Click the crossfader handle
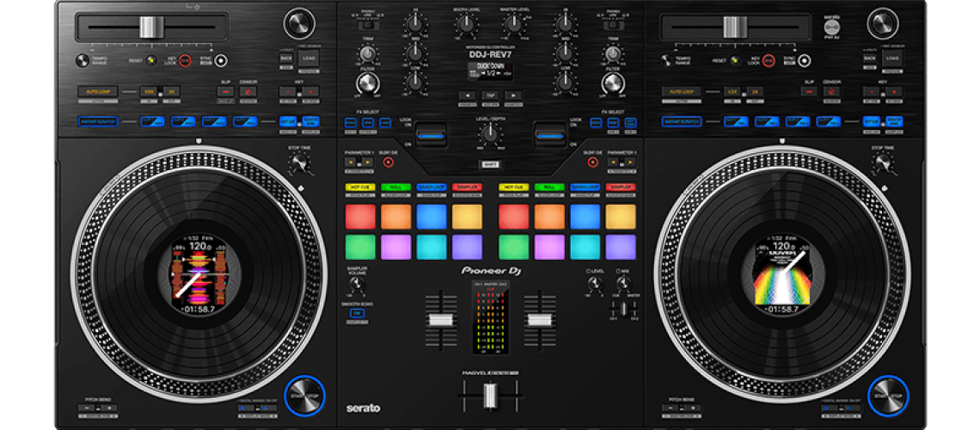The height and width of the screenshot is (430, 980). point(490,396)
